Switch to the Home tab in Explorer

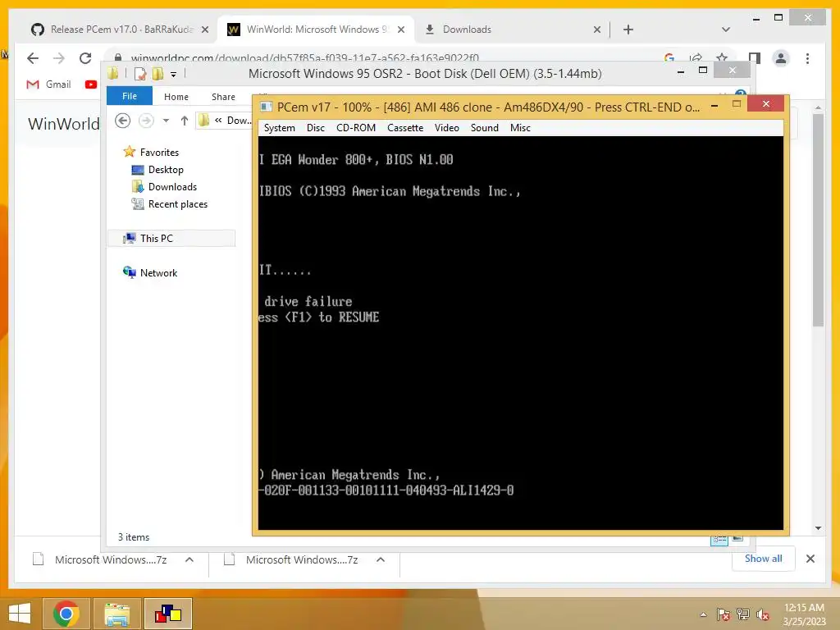(x=176, y=97)
